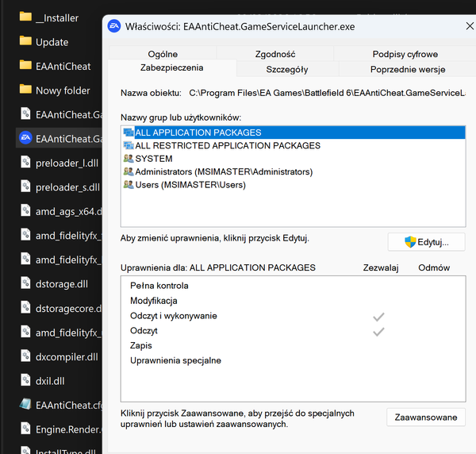Open the Zgodność tab
The height and width of the screenshot is (454, 476).
tap(275, 54)
